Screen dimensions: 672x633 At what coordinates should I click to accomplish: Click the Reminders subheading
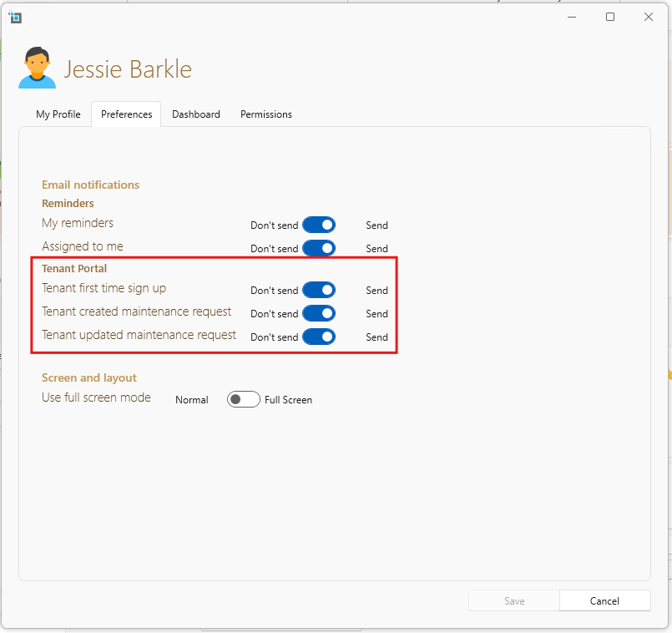(68, 203)
